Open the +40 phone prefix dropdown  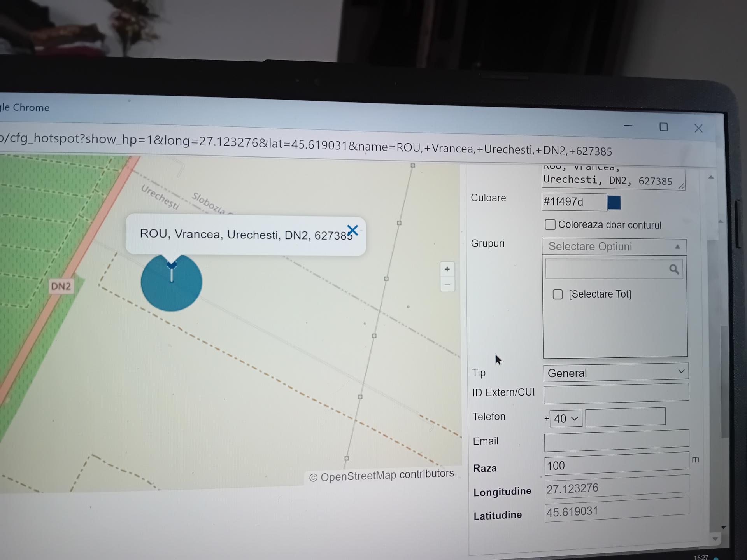click(566, 418)
